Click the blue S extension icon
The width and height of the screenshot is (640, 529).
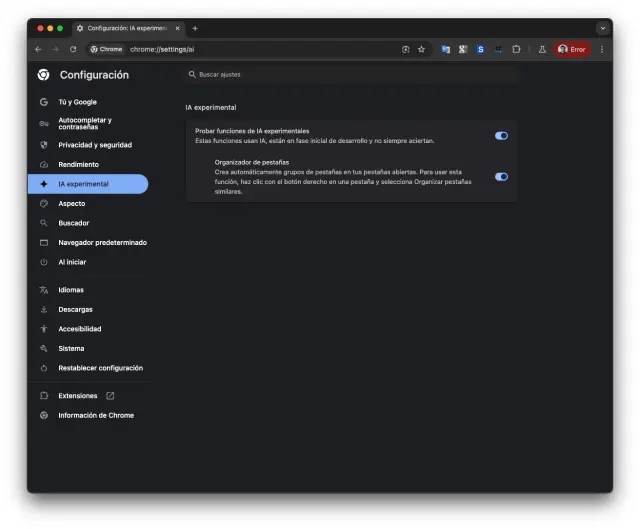click(x=480, y=49)
